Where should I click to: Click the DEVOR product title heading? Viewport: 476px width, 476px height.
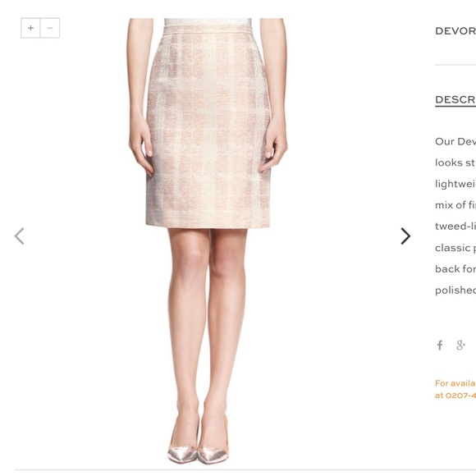click(455, 31)
